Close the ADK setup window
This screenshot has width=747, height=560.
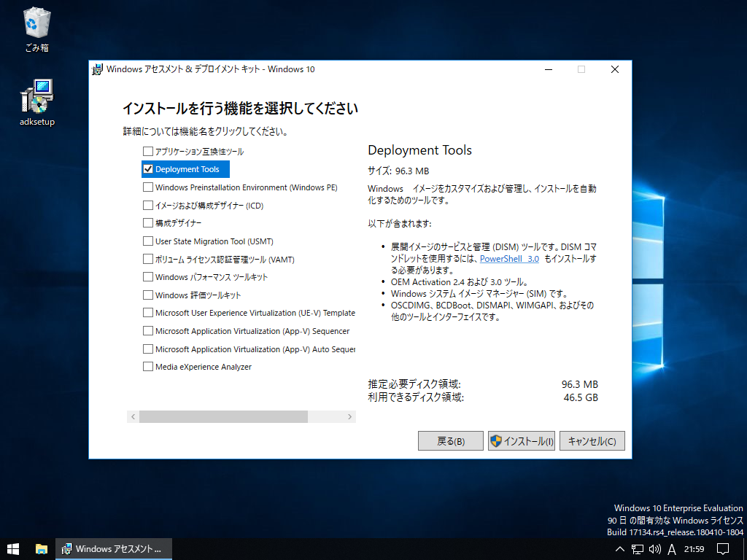point(614,69)
